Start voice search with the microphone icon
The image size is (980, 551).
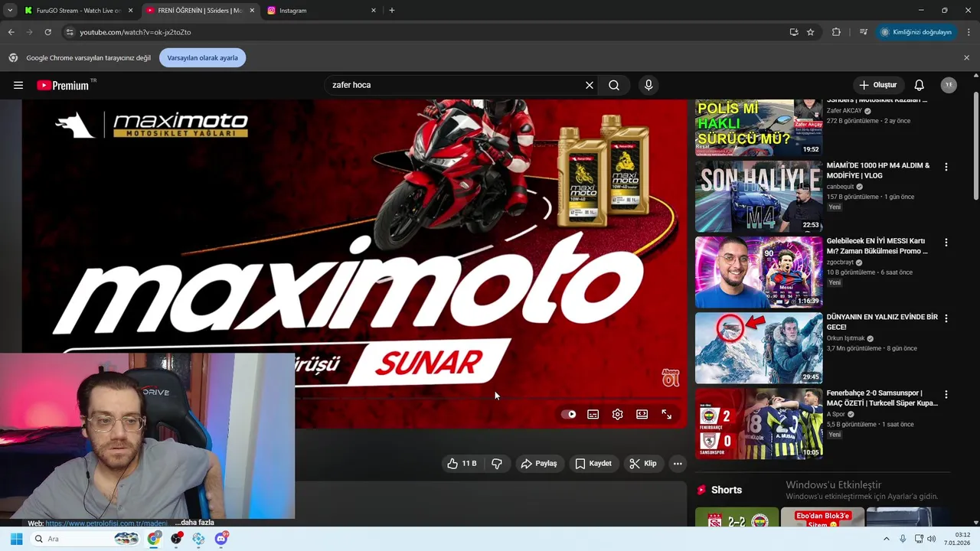point(648,85)
